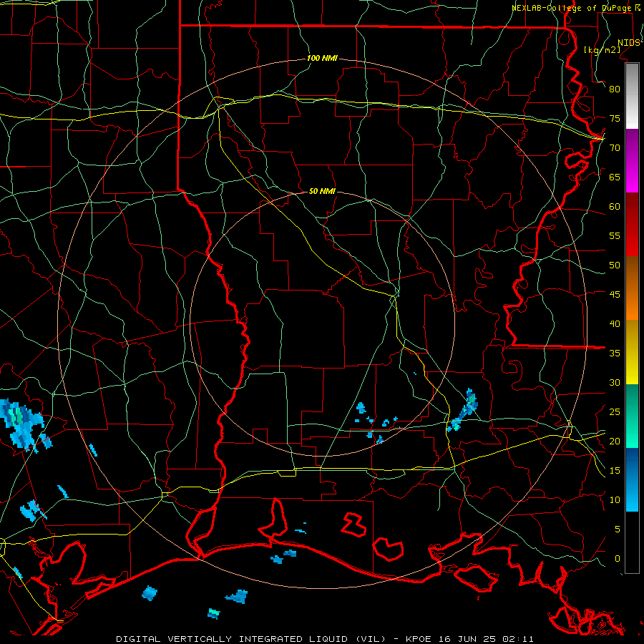
Task: Click the 0 value on the color scale
Action: 618,559
